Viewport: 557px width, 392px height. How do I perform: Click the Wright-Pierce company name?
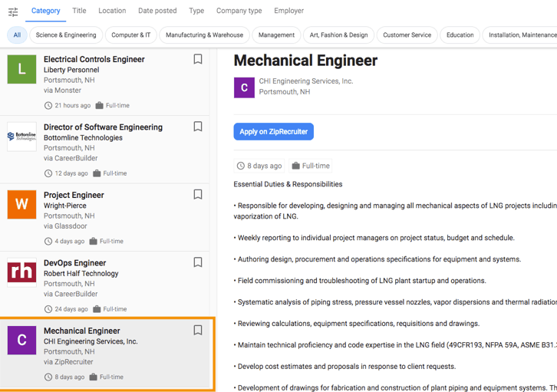65,206
